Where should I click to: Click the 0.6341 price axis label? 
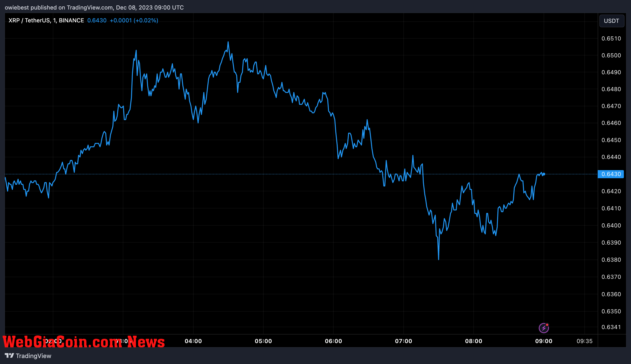click(611, 327)
